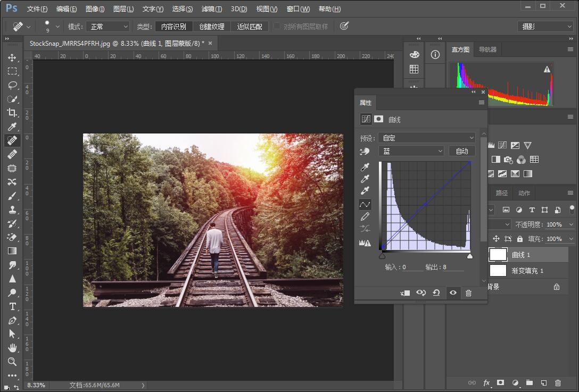Open the 模式 正常 dropdown
Viewport: 579px width, 392px height.
(107, 27)
